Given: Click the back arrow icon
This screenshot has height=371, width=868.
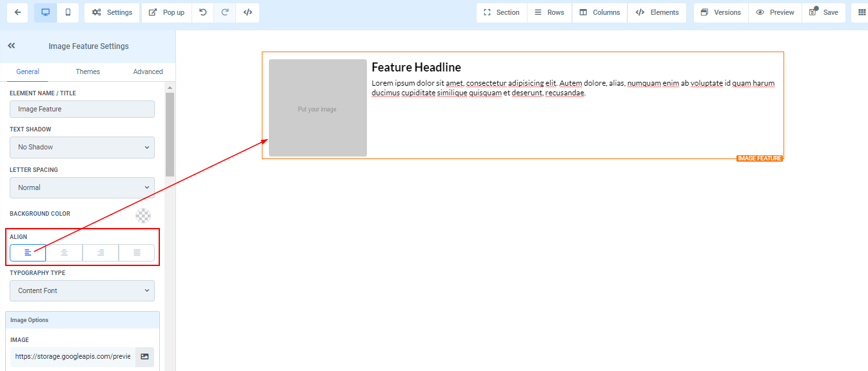Looking at the screenshot, I should (17, 12).
